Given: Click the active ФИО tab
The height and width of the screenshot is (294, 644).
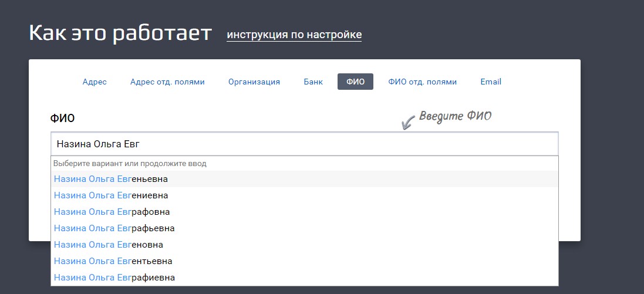Looking at the screenshot, I should tap(355, 82).
